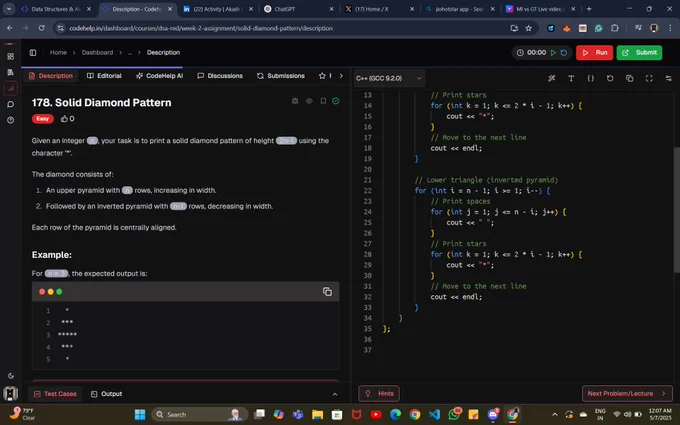Open the Test Cases tab
The height and width of the screenshot is (425, 680).
pos(55,394)
